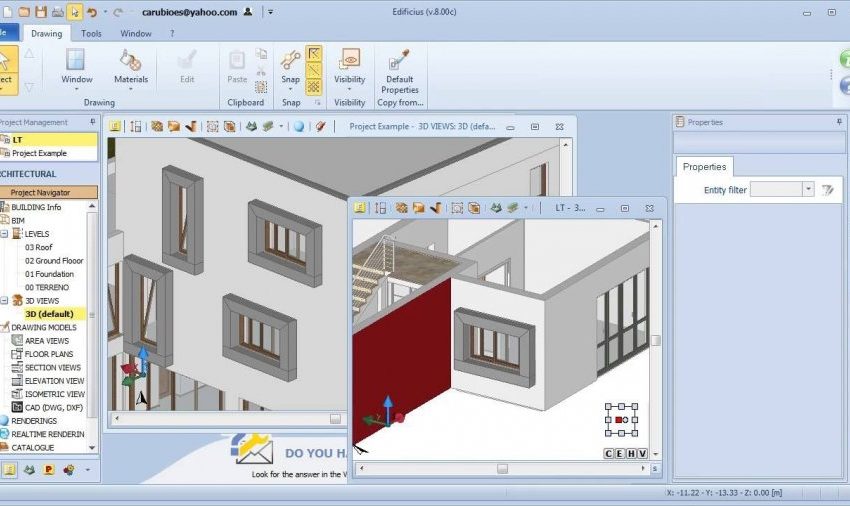Collapse the LEVELS tree node

pyautogui.click(x=5, y=233)
